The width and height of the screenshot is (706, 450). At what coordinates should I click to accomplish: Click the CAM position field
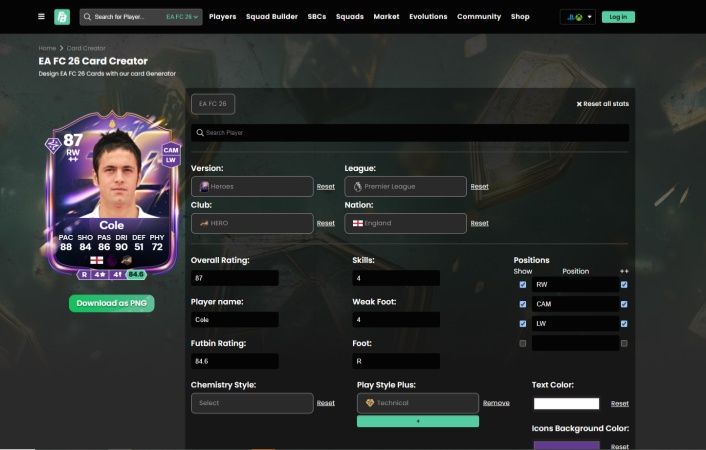click(575, 304)
